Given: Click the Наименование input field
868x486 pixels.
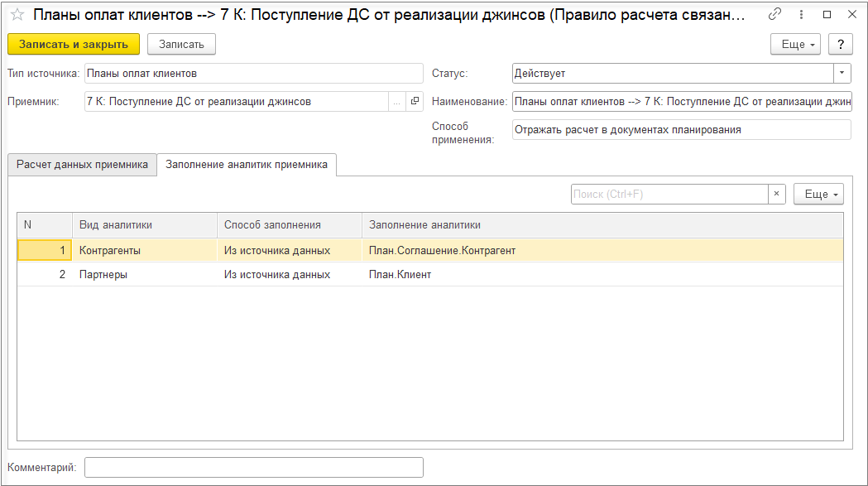Looking at the screenshot, I should coord(682,101).
